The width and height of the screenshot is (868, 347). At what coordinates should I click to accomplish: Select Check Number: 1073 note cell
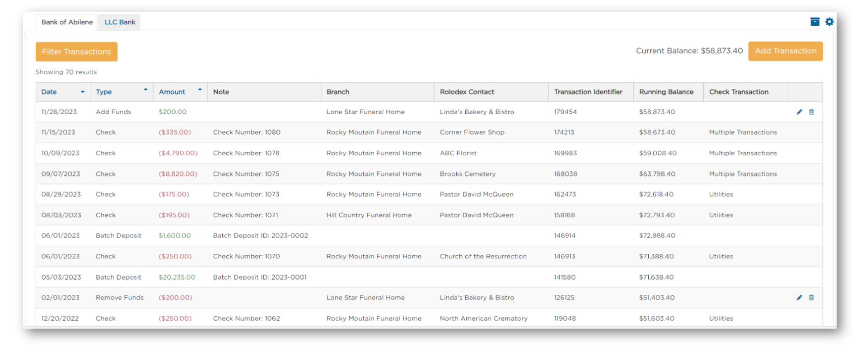(x=246, y=194)
